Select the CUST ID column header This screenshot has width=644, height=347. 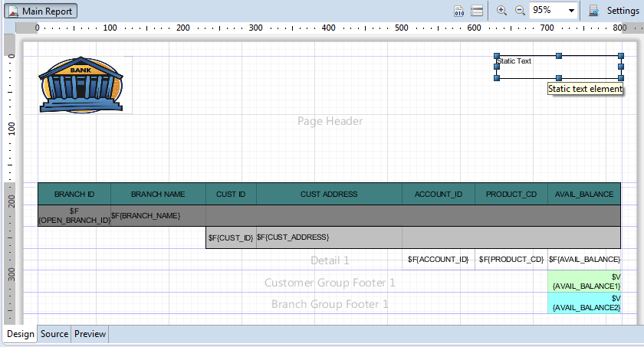pos(231,194)
